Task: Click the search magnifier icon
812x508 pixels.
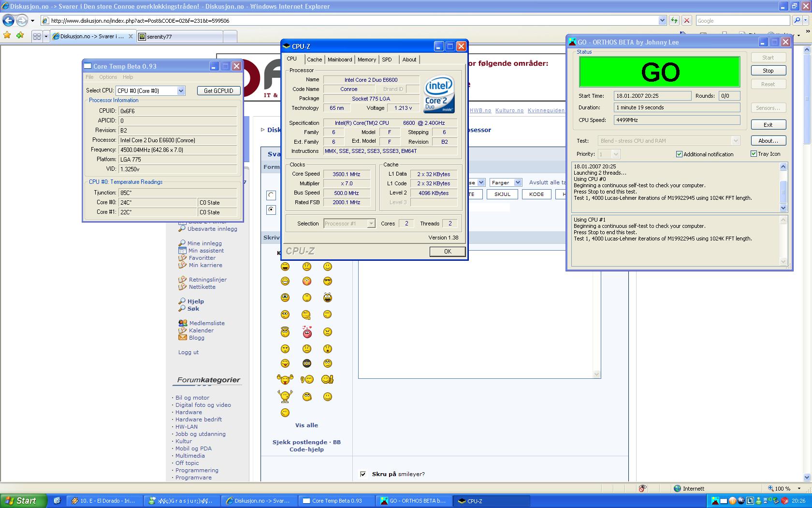Action: 797,20
